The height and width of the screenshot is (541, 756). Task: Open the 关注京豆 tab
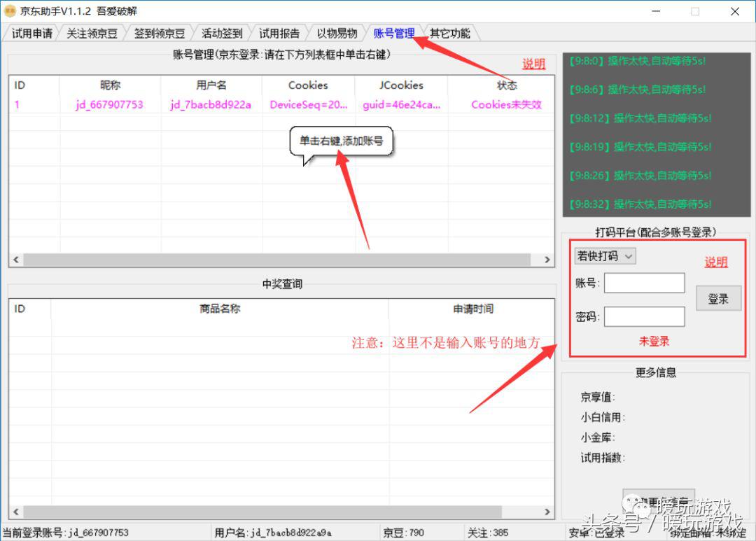tap(92, 32)
